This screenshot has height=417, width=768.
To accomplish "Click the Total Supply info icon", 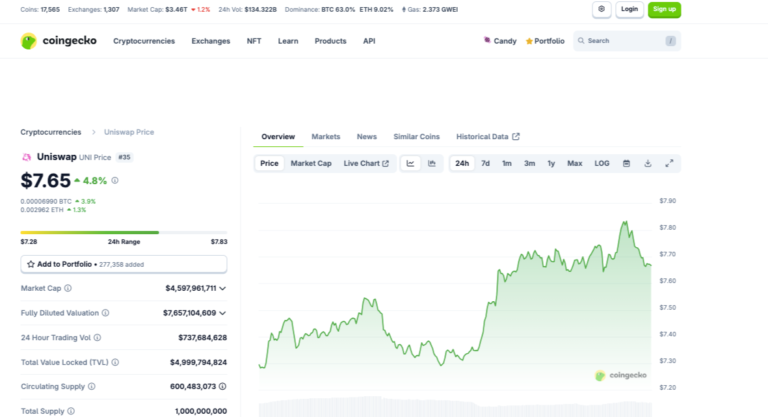I will (x=71, y=411).
